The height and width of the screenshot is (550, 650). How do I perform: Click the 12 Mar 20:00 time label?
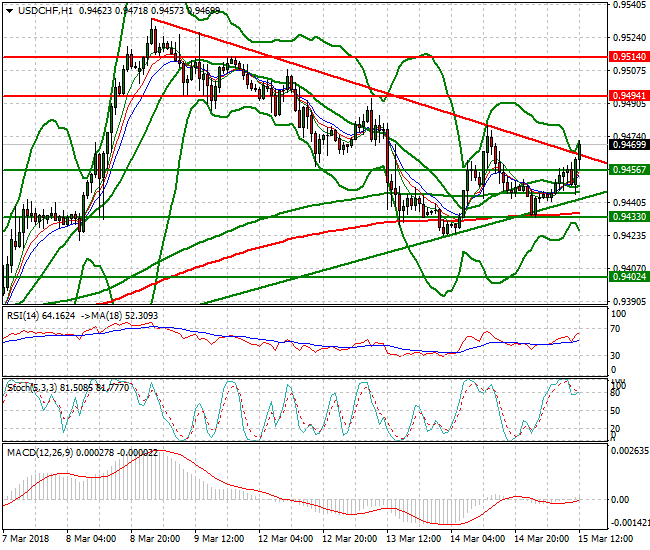pyautogui.click(x=349, y=539)
